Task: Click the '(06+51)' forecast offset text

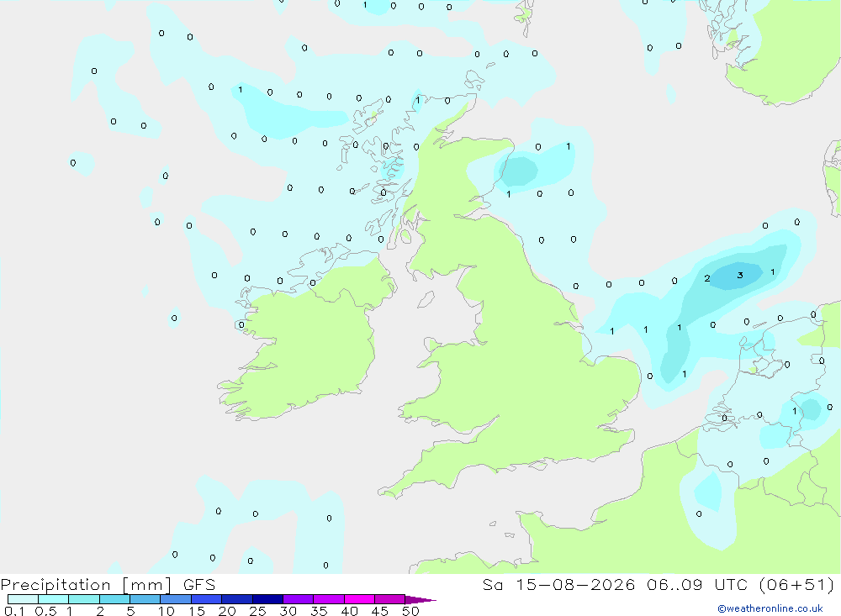Action: [x=797, y=585]
